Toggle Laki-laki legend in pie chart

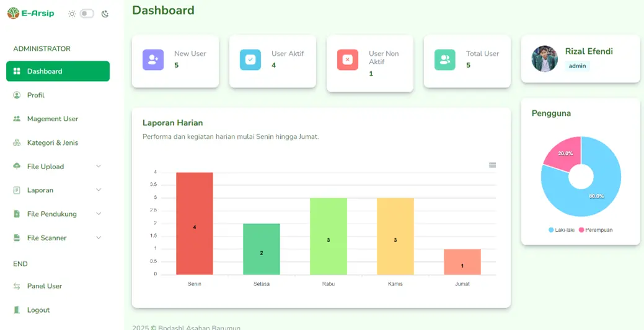(x=562, y=230)
